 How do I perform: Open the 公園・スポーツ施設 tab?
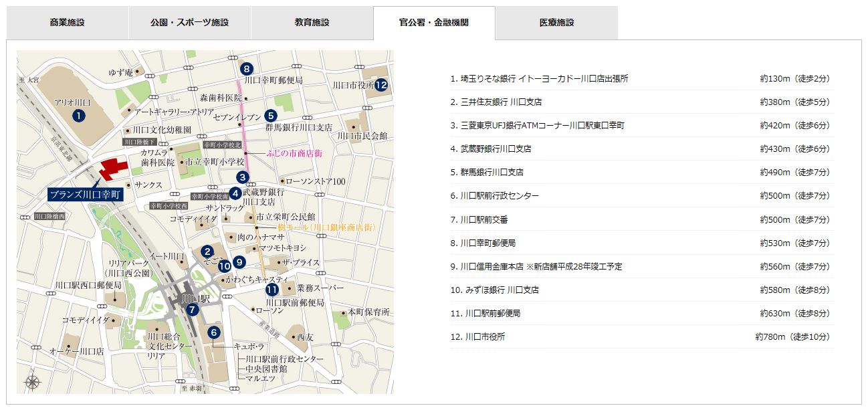tap(189, 23)
